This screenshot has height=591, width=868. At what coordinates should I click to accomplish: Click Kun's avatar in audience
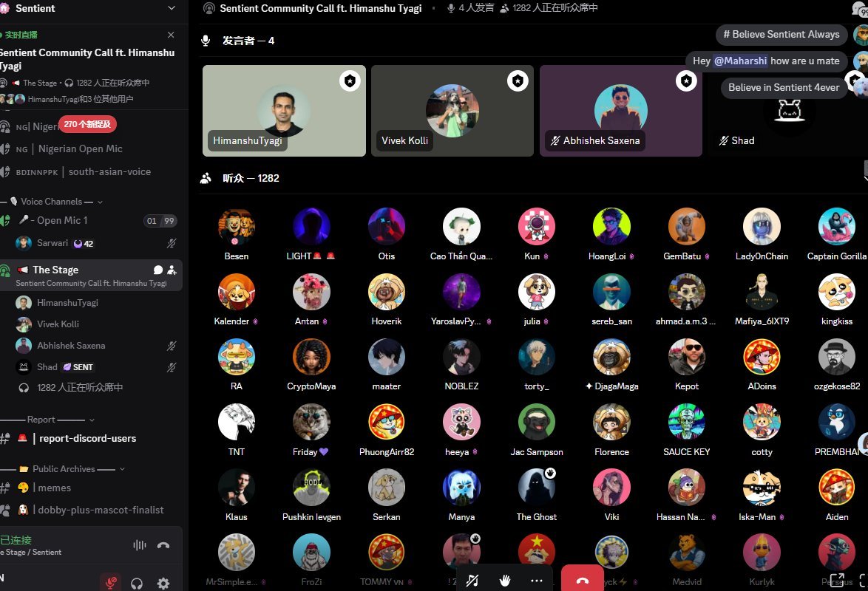point(537,226)
